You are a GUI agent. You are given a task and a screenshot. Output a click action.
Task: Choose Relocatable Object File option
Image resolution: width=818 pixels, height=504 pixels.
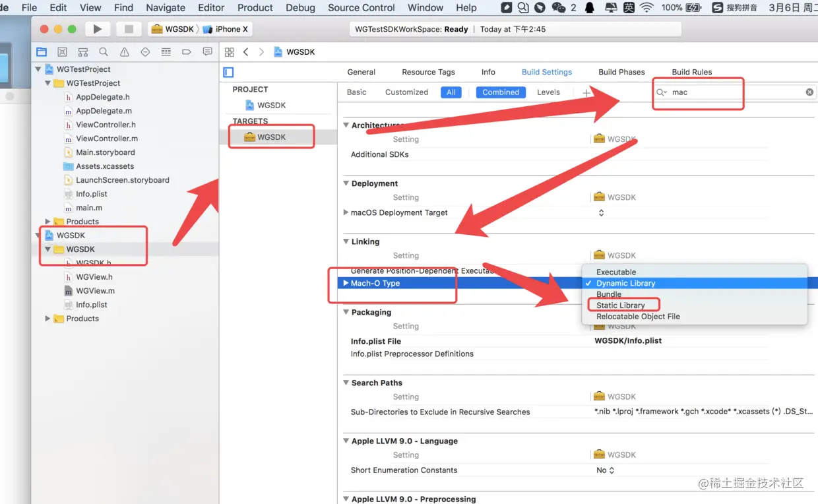click(x=638, y=317)
